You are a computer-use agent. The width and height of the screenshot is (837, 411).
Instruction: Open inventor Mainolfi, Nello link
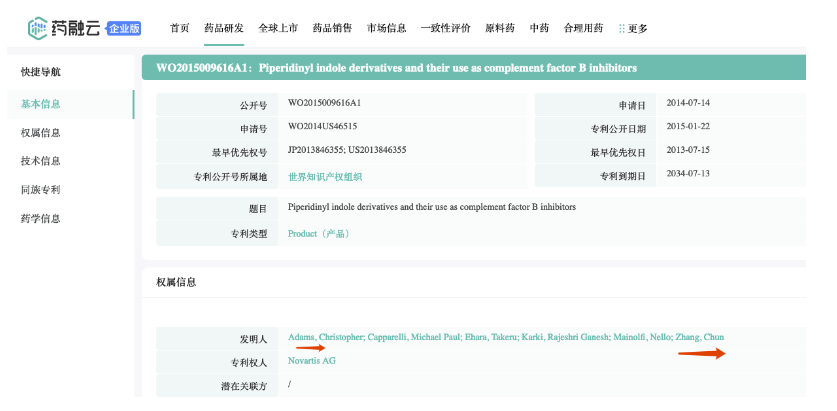click(642, 337)
